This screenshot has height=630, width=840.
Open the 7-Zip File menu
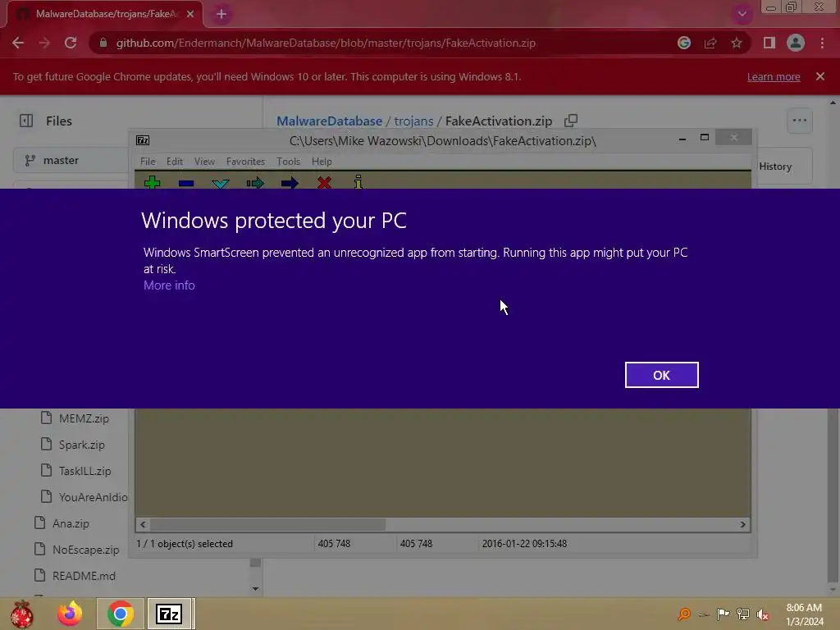[x=148, y=162]
